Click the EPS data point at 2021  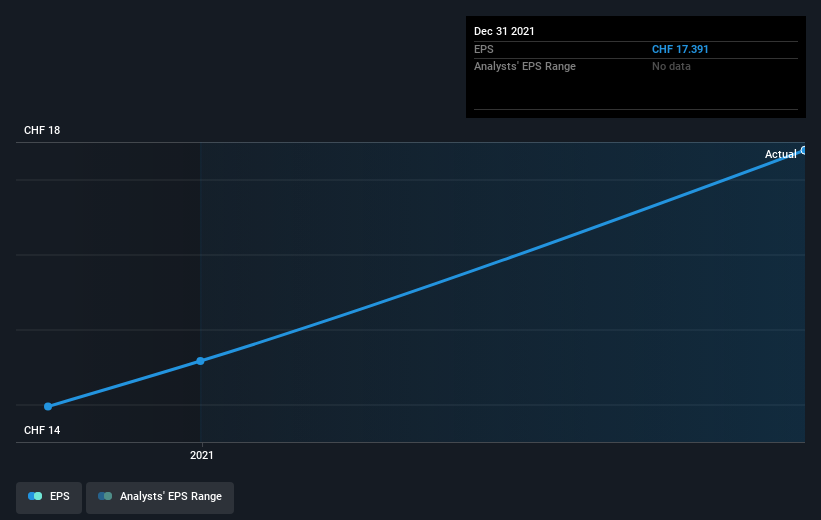[x=201, y=361]
